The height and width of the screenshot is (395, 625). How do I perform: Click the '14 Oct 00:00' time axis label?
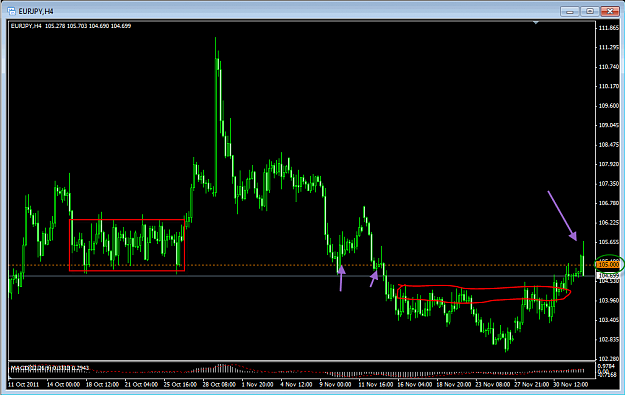click(x=63, y=385)
